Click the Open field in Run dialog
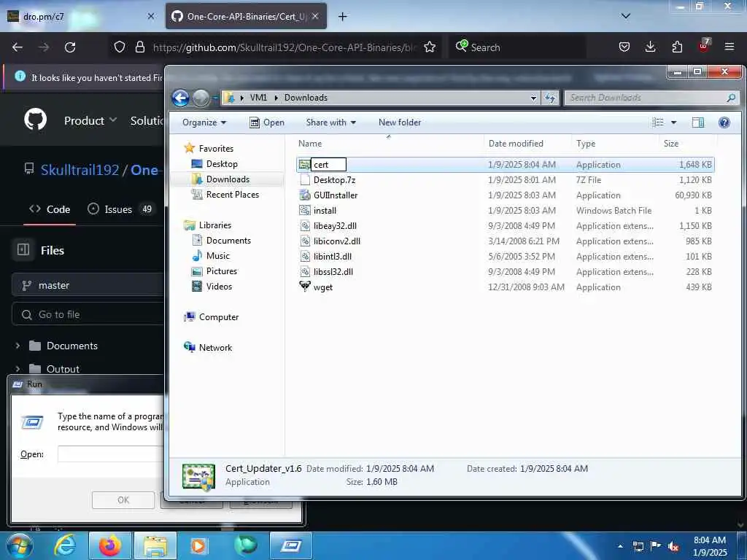 (x=111, y=454)
